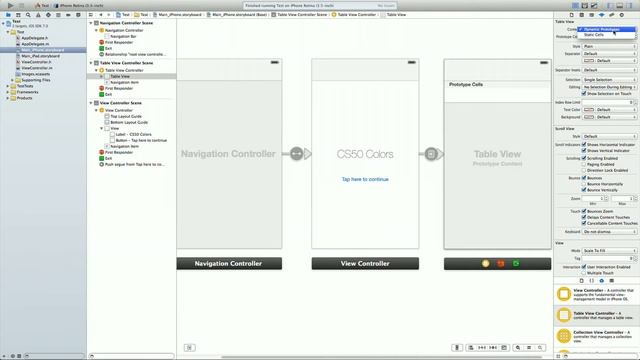Toggle the document outline button at canvas bottom-left

(x=189, y=348)
